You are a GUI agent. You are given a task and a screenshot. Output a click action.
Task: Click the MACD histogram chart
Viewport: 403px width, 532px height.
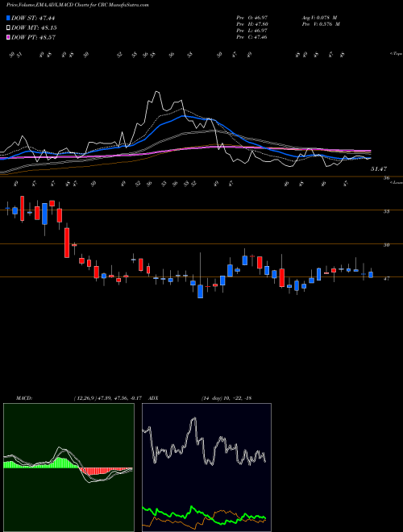69,468
